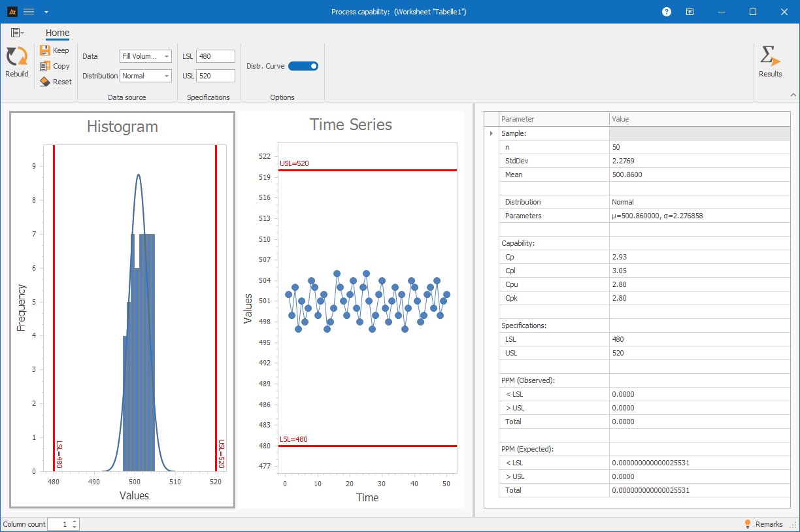Click the help question mark icon

666,12
